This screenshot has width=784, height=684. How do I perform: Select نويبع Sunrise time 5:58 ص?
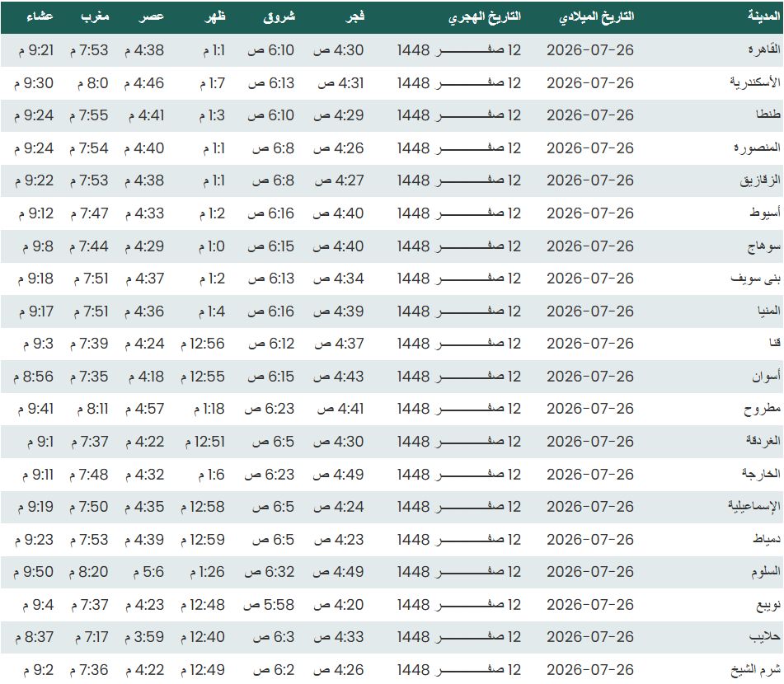269,605
